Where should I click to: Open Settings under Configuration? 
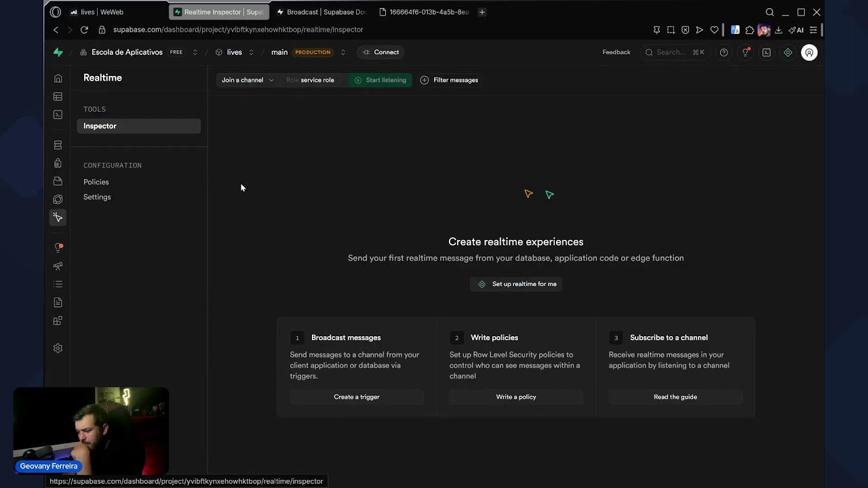[x=97, y=197]
